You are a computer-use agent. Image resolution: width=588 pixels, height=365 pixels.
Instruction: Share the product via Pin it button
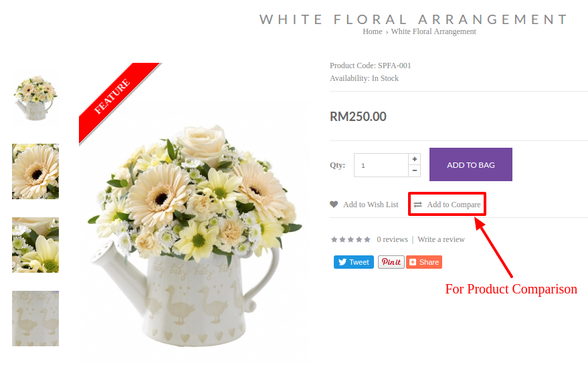[x=391, y=262]
